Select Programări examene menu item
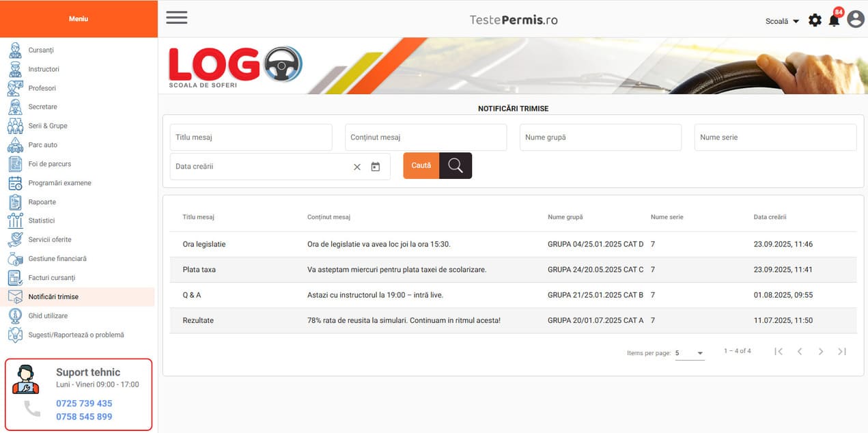 point(59,183)
